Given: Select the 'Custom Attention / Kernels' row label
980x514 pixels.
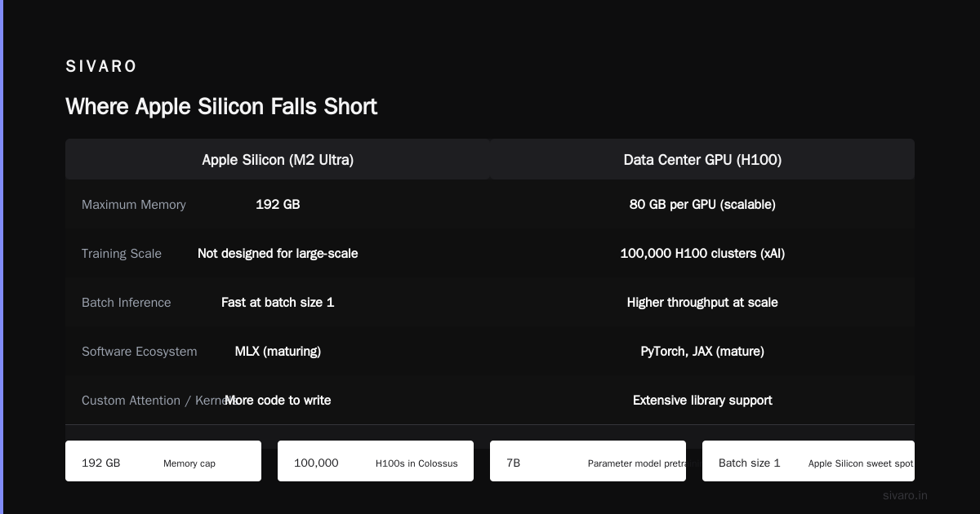Looking at the screenshot, I should [x=159, y=401].
